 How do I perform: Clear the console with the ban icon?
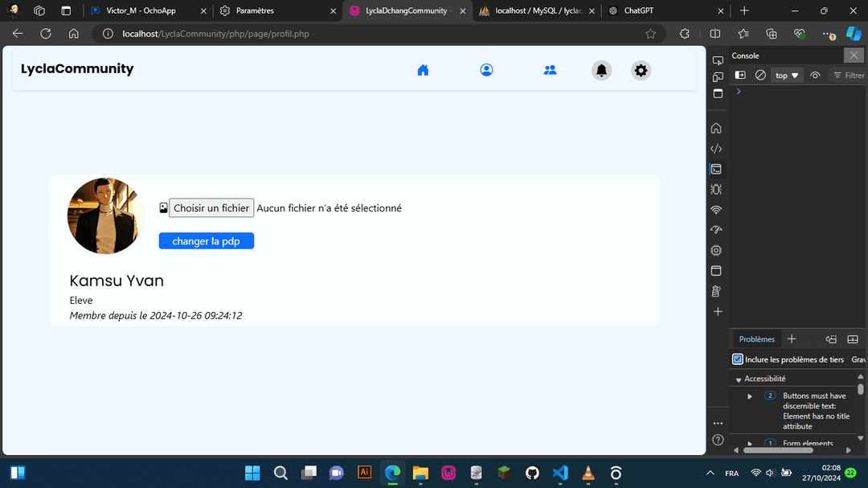(x=760, y=76)
